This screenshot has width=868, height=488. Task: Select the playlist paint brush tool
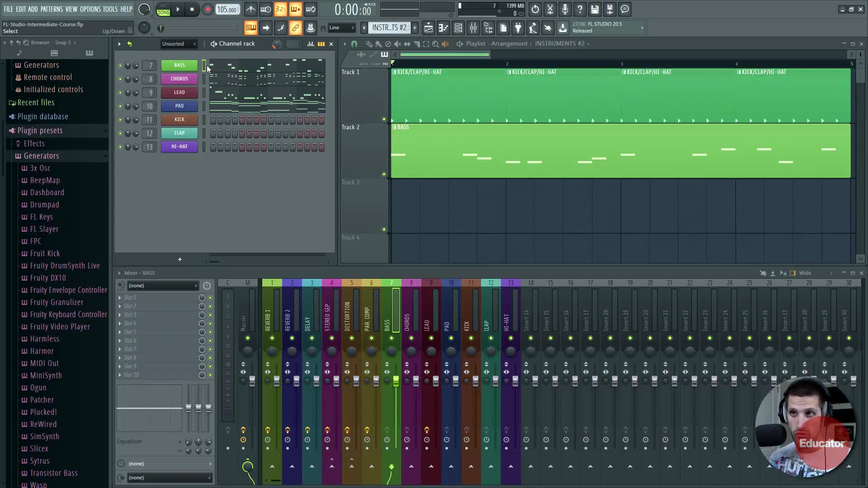(x=378, y=44)
